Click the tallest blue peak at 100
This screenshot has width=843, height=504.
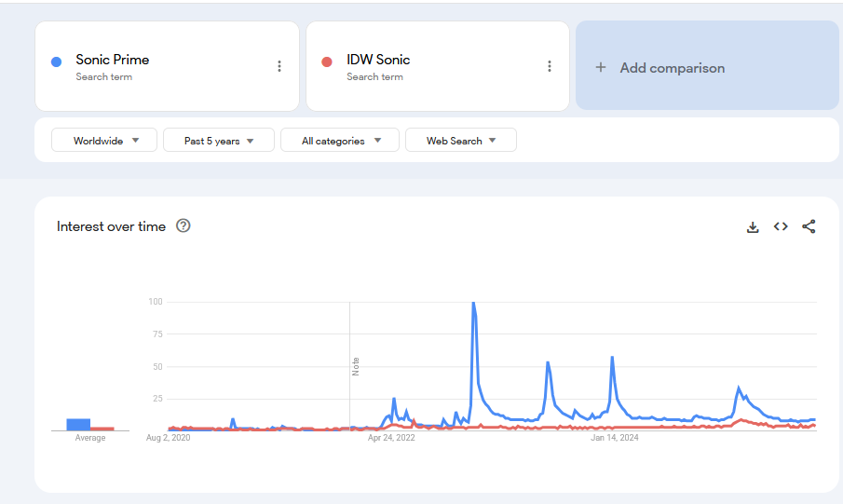pyautogui.click(x=473, y=303)
